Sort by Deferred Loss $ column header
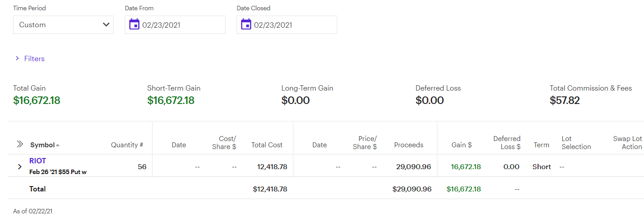This screenshot has width=644, height=216. (507, 142)
